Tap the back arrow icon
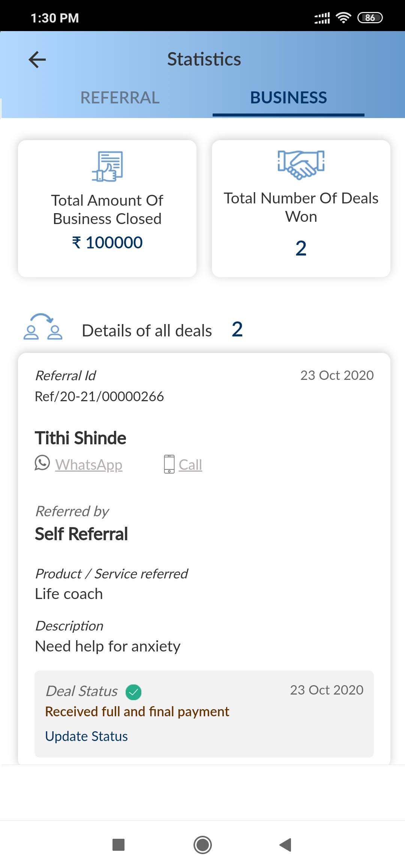 tap(37, 60)
